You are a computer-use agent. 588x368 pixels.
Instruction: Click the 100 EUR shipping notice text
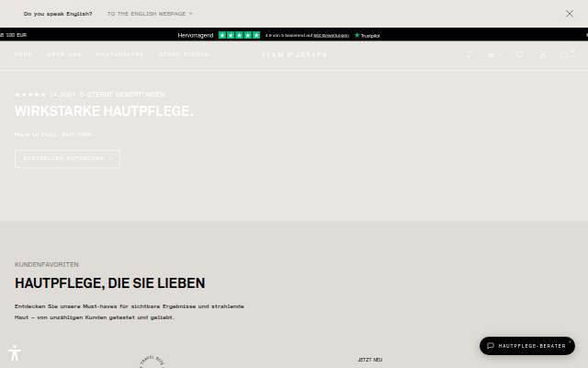pos(14,35)
